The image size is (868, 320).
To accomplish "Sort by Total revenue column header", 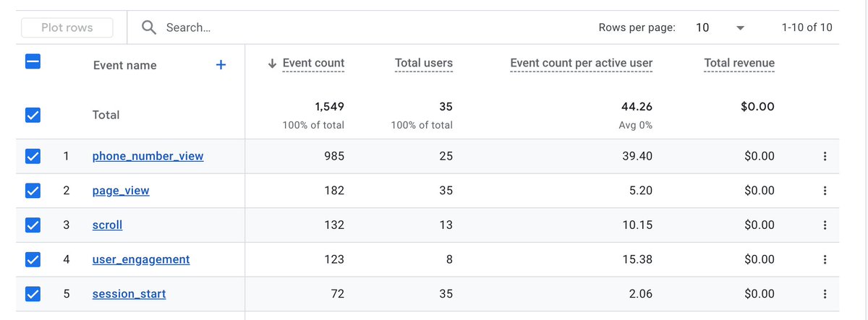I will point(739,64).
